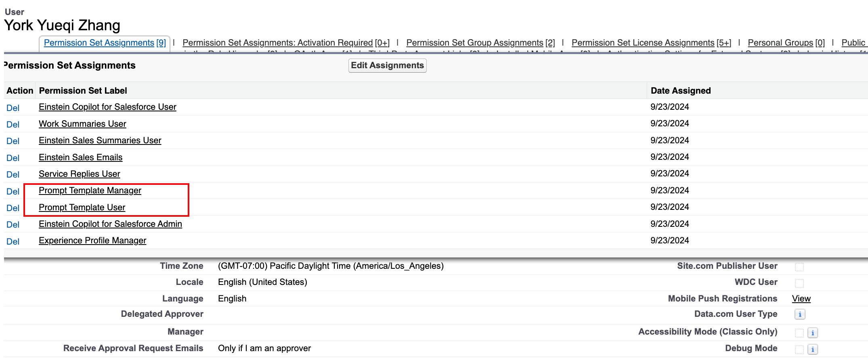The width and height of the screenshot is (868, 360).
Task: Select the Delegated Approver field label
Action: [162, 314]
